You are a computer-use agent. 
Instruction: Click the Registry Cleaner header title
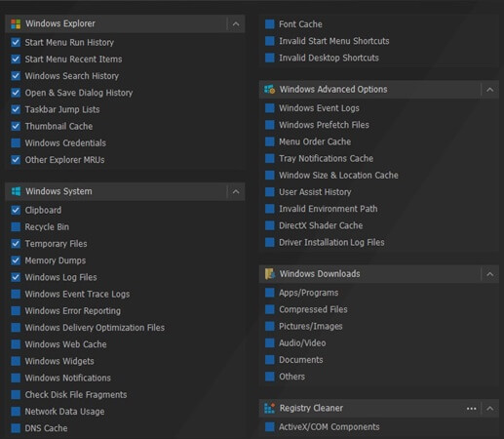click(x=311, y=408)
